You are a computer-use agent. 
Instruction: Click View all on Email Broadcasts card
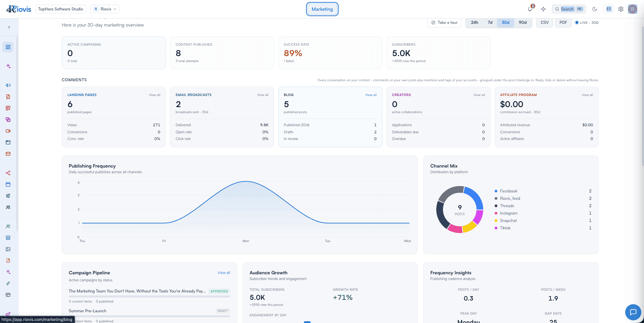click(x=263, y=95)
